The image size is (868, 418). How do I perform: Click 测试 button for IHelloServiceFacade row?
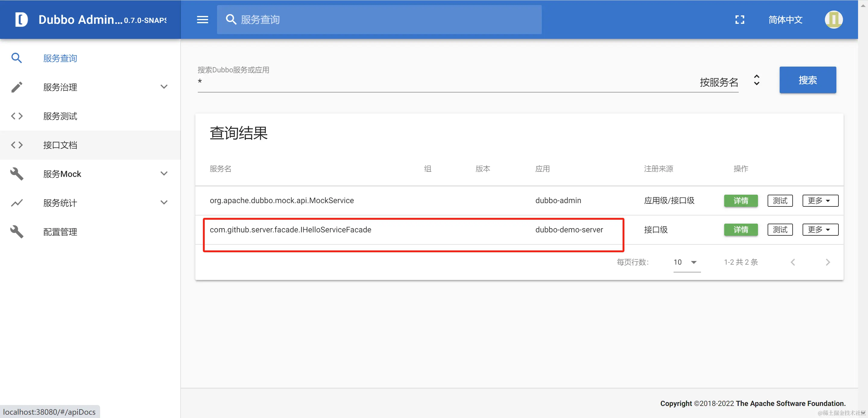(779, 230)
